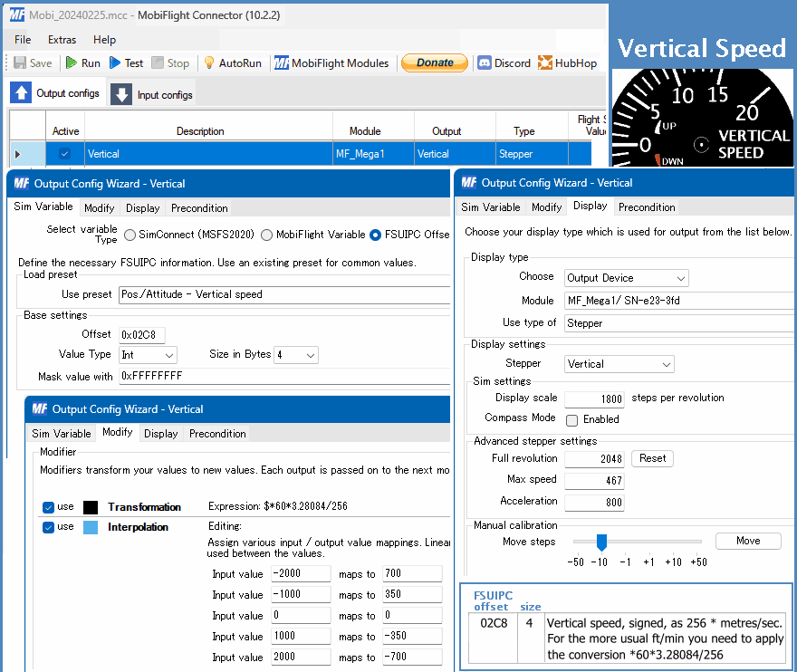Switch to the Input configs tab
This screenshot has width=797, height=672.
(x=151, y=94)
